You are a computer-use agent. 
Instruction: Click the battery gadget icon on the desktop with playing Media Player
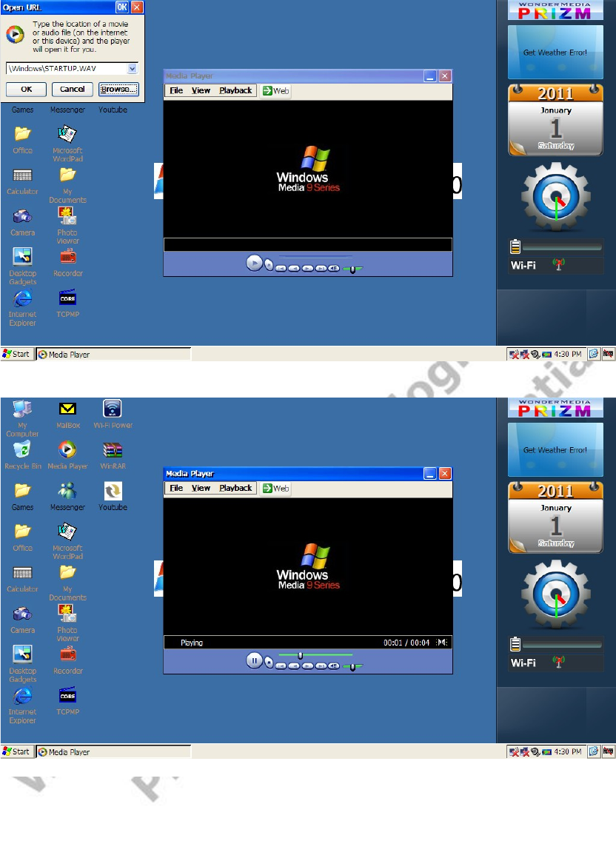[515, 643]
